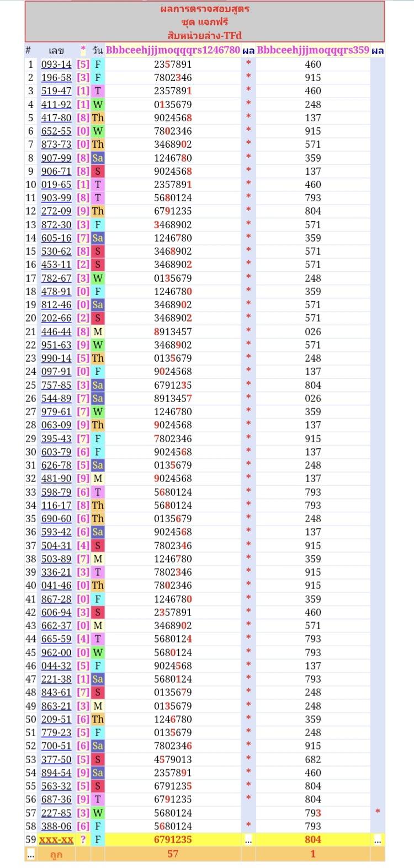Viewport: 414px width, 868px height.
Task: Click the total 57 in the footer row
Action: [173, 854]
